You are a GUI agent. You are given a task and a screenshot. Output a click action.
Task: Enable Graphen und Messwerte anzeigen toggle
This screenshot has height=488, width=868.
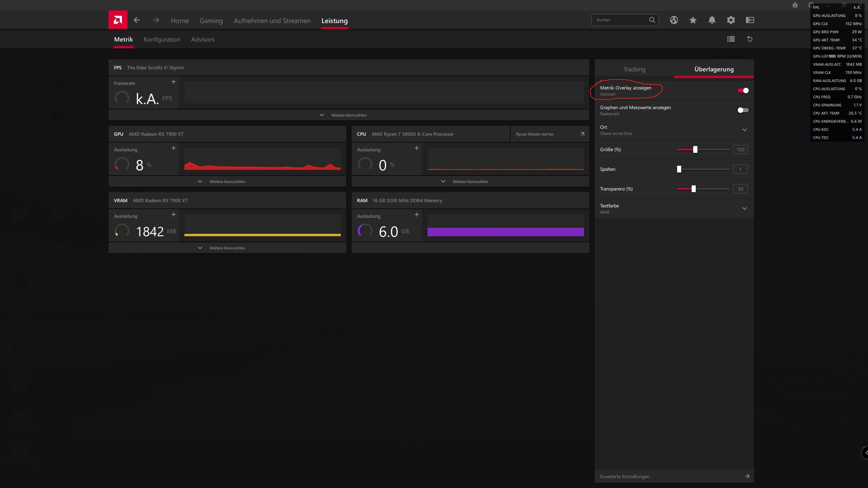point(743,110)
